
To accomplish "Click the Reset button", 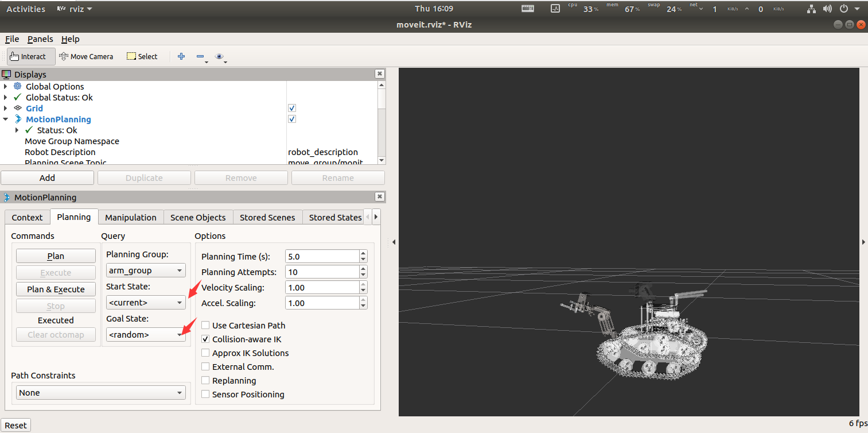I will 15,425.
